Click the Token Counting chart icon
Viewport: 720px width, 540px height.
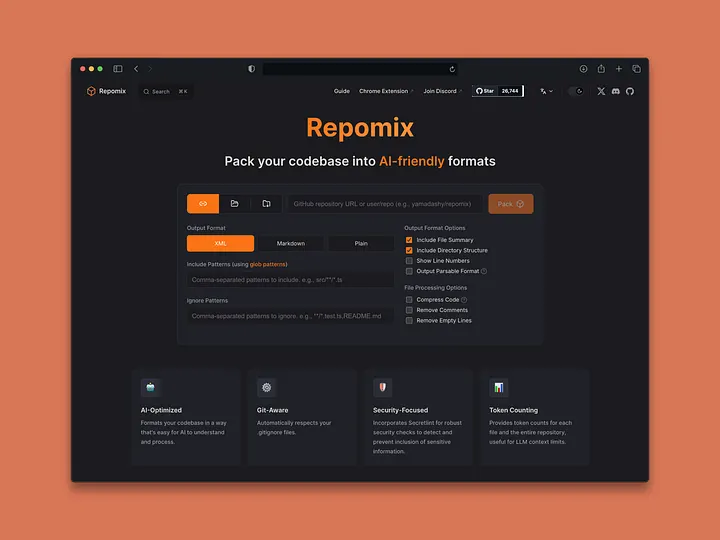click(499, 388)
